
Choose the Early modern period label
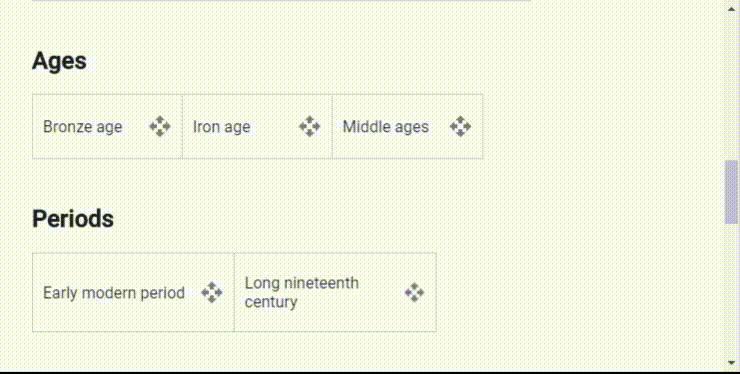pos(114,293)
